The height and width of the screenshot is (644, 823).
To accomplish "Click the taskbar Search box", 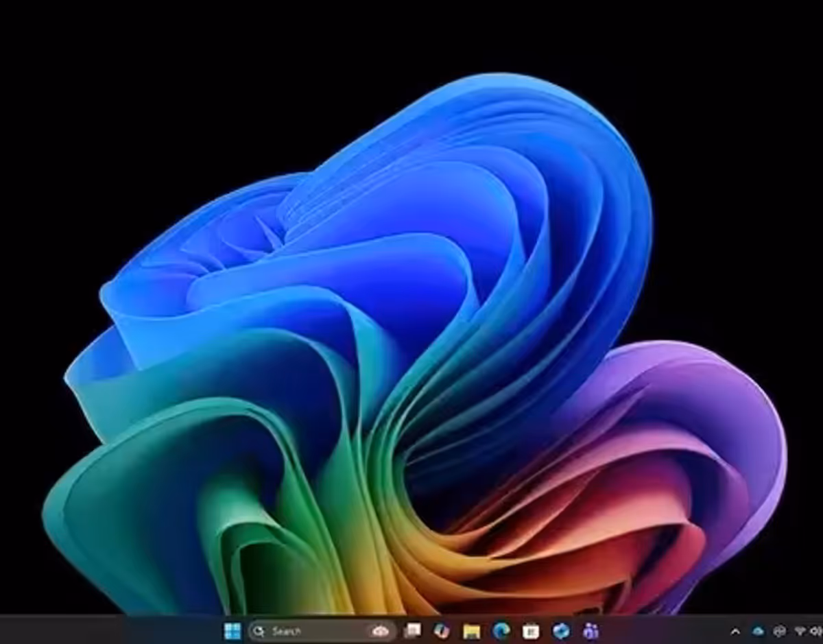I will click(x=321, y=630).
